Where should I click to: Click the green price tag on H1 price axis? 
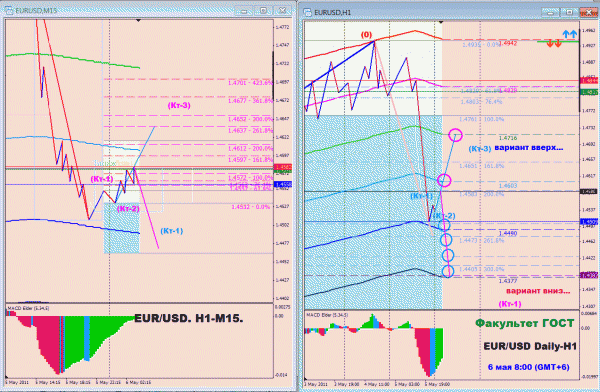590,92
